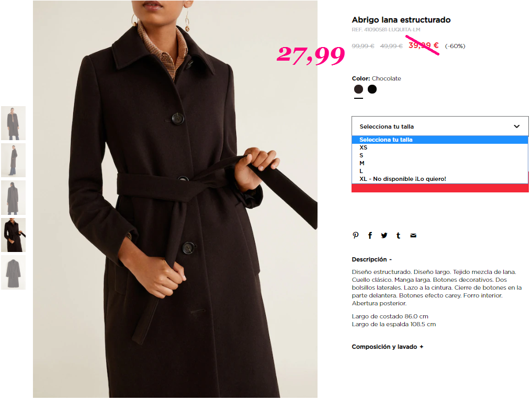View first front-facing coat thumbnail

point(13,123)
